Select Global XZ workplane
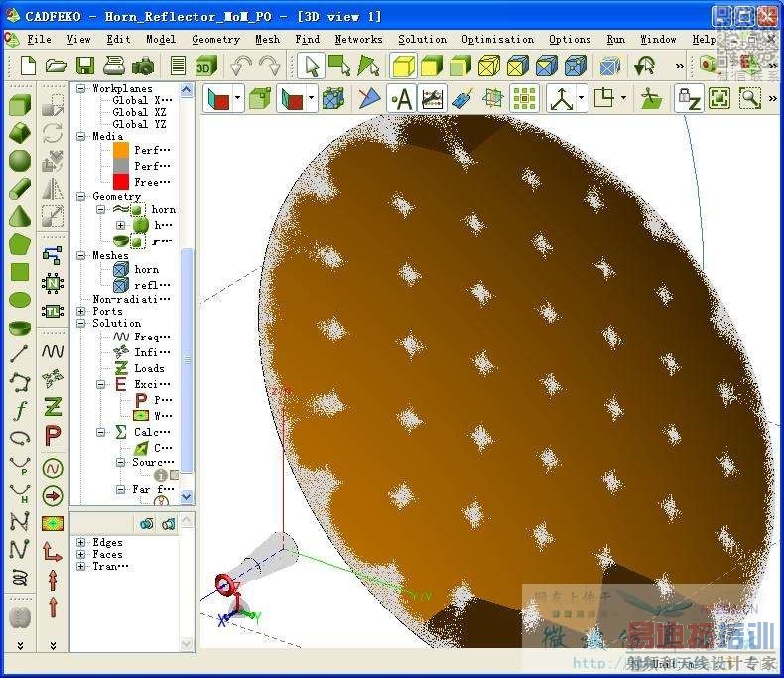The width and height of the screenshot is (784, 678). click(x=139, y=112)
